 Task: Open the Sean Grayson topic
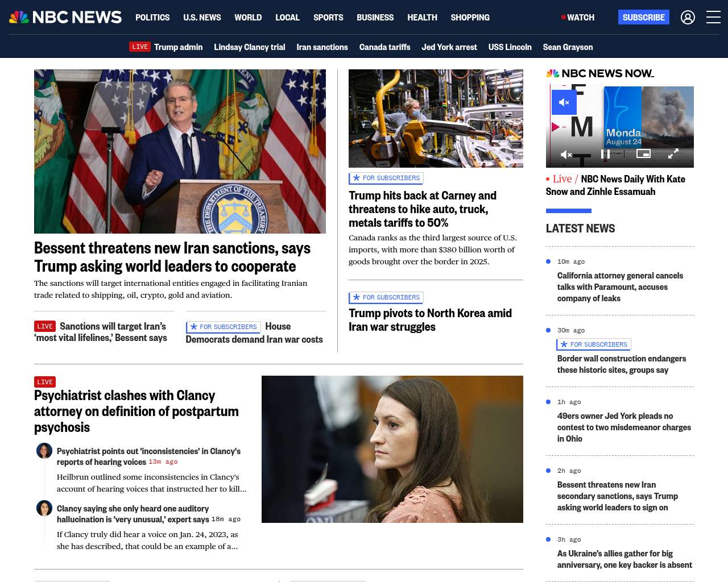click(568, 47)
